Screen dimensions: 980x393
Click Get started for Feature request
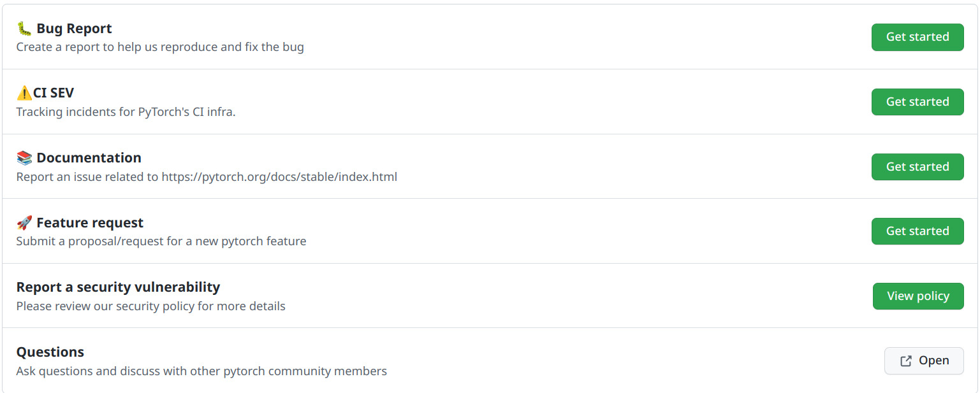tap(918, 231)
